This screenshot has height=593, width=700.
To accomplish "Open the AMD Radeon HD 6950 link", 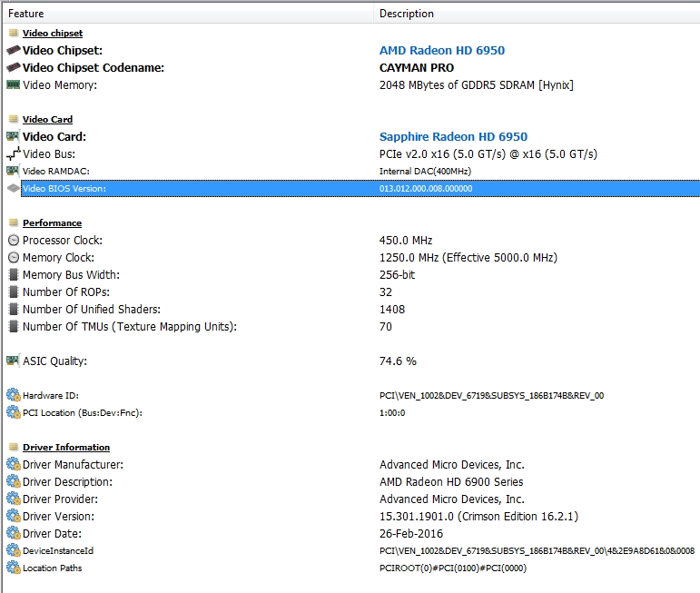I will click(442, 51).
